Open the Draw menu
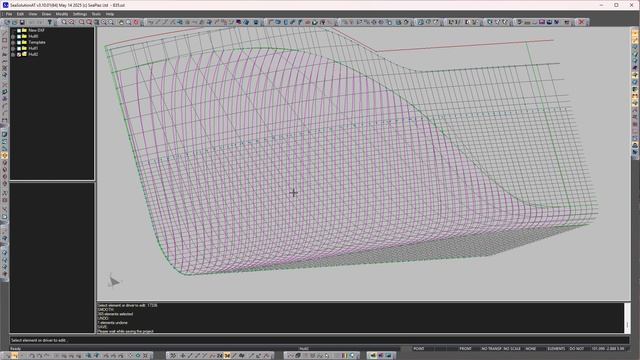Image resolution: width=640 pixels, height=360 pixels. tap(47, 14)
